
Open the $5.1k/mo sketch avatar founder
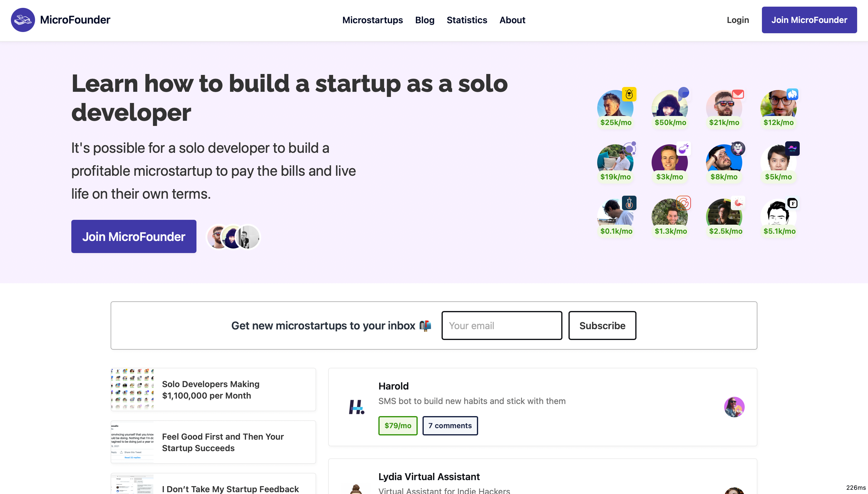[778, 215]
